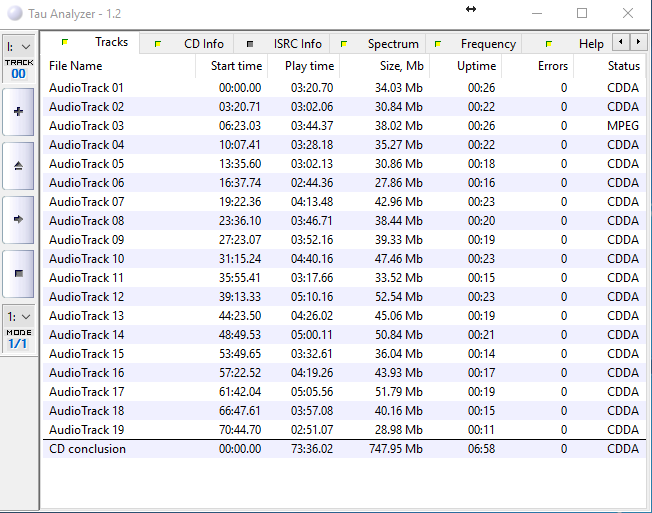The width and height of the screenshot is (652, 513).
Task: Select the AudioTrack 11 row
Action: (344, 278)
